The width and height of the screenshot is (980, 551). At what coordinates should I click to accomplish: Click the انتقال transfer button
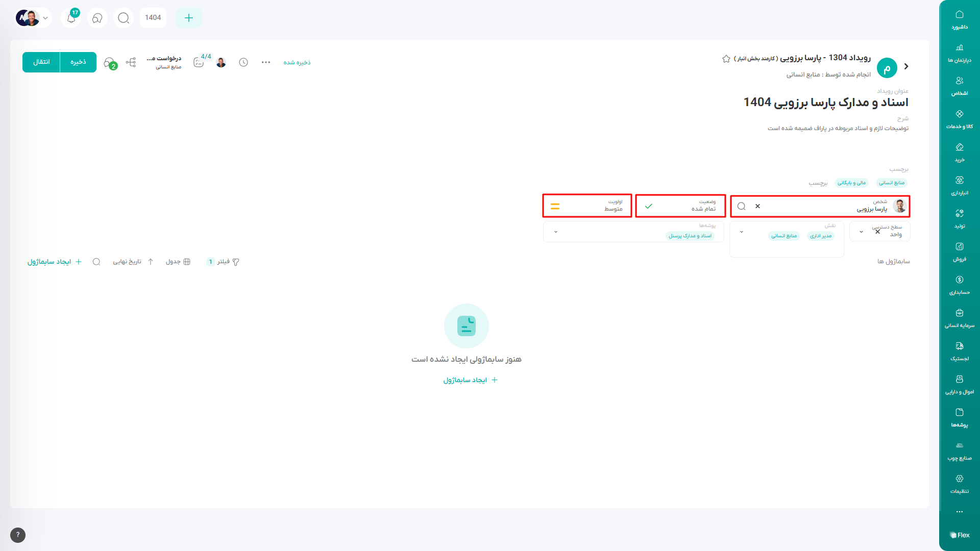[x=41, y=62]
